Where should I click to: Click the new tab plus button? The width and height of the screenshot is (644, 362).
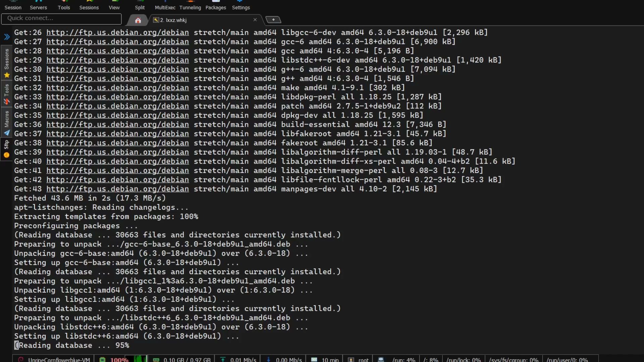click(273, 19)
